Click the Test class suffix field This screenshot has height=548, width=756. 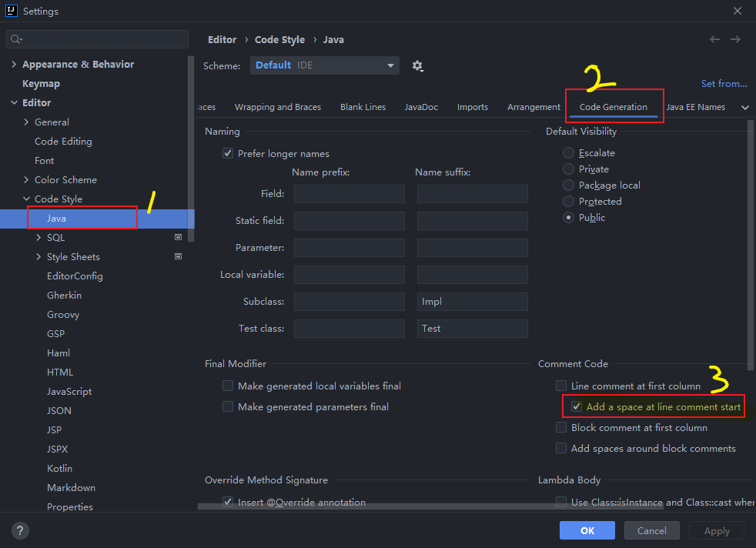point(472,329)
